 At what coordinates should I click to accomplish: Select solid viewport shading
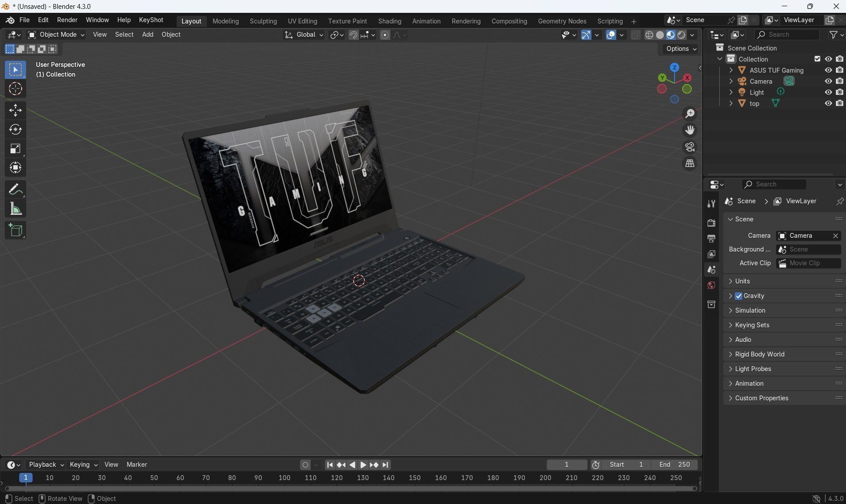[660, 35]
